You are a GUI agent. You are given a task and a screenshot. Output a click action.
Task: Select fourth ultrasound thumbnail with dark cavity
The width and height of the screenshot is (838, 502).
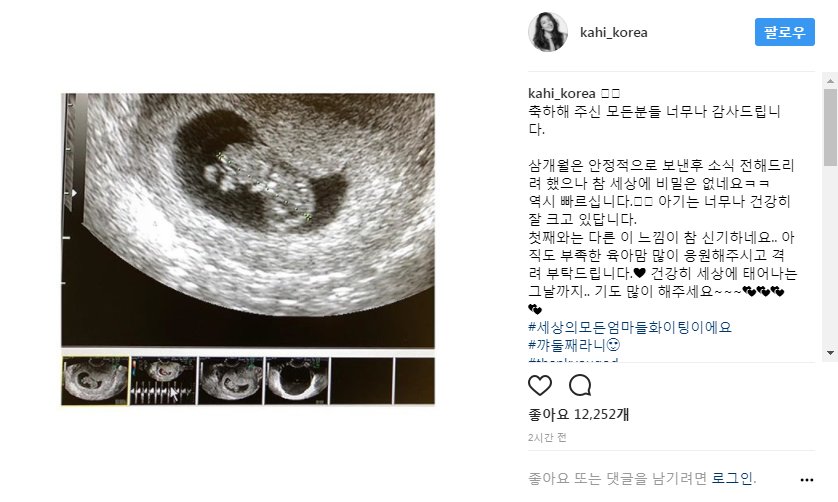coord(297,381)
